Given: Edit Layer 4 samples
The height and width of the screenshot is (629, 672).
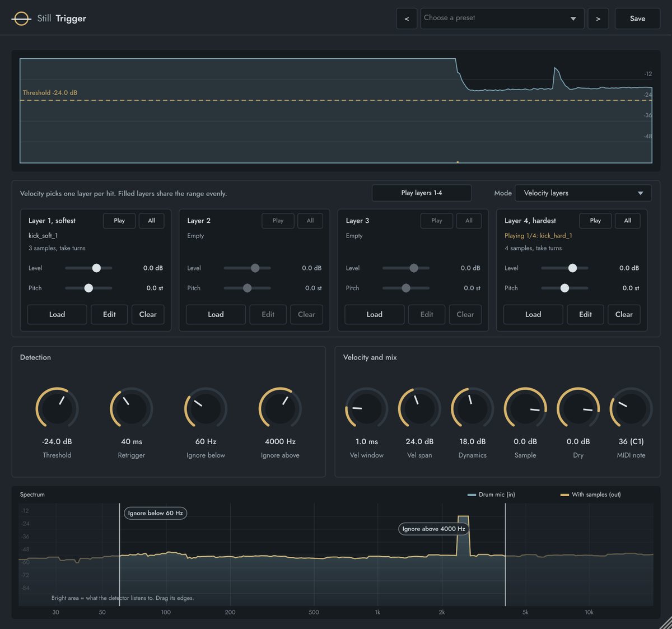Looking at the screenshot, I should [x=586, y=314].
